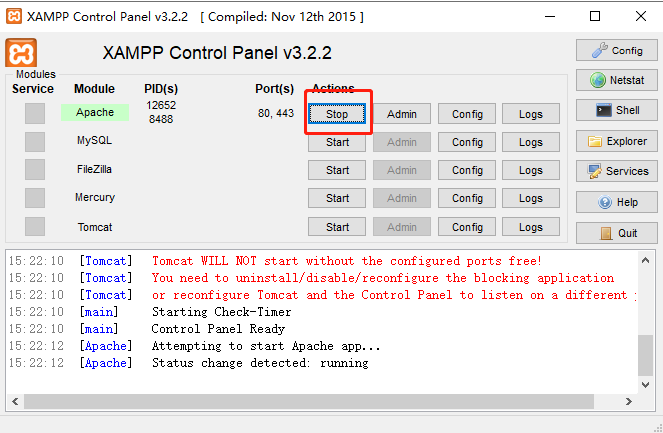Click Apache PID 12652
663x433 pixels.
pos(161,105)
